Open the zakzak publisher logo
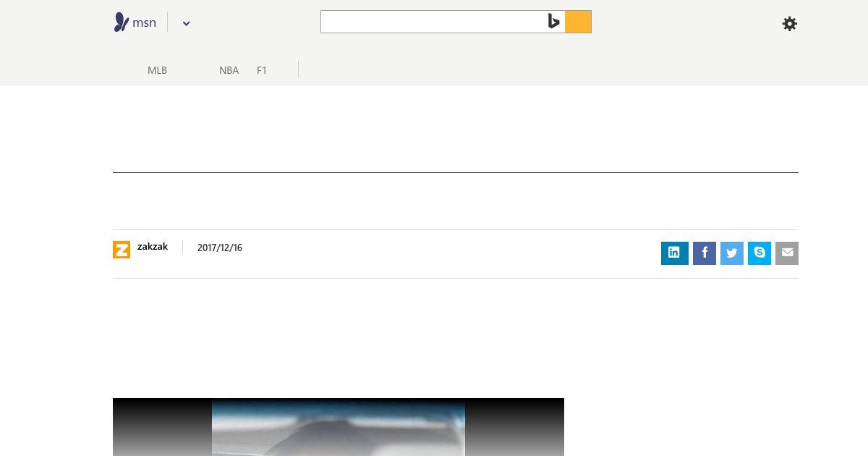868x456 pixels. (x=122, y=250)
